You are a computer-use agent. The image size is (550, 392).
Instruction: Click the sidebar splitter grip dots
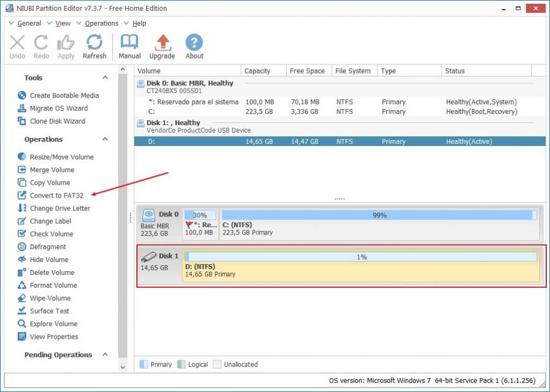(131, 217)
